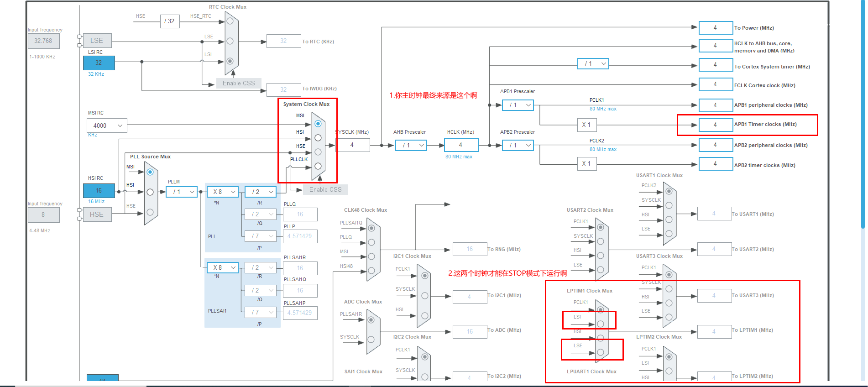Open the PLLSAI1 /R divider dropdown
Screen dimensions: 868x387
pos(261,268)
